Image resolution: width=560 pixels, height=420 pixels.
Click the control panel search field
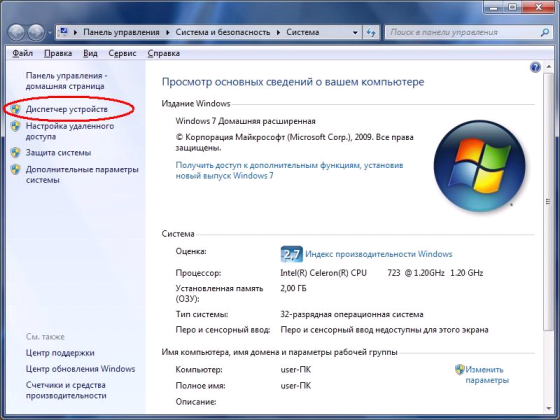[x=463, y=32]
